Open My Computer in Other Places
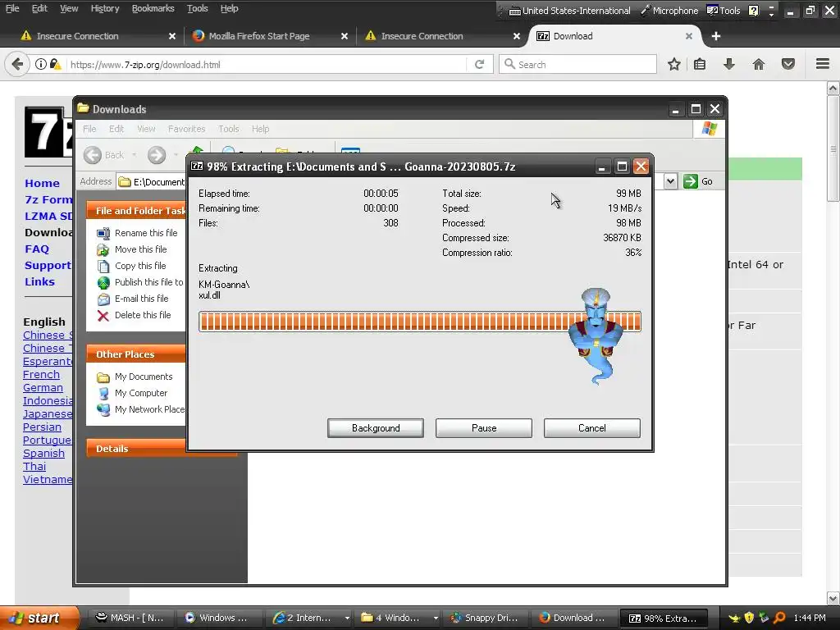 [x=141, y=393]
